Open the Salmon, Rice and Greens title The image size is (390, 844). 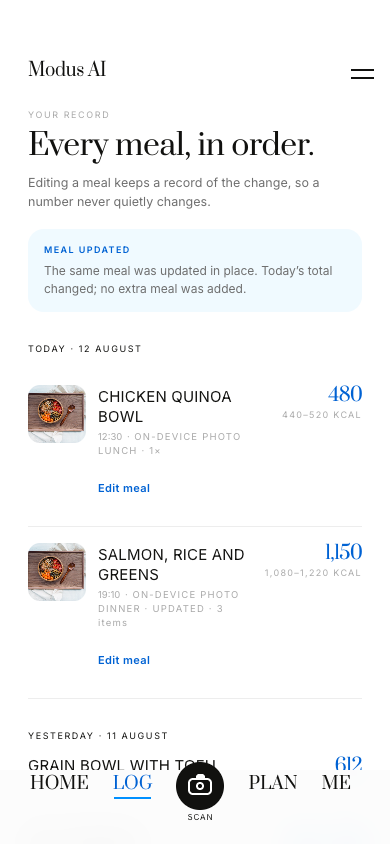tap(171, 564)
